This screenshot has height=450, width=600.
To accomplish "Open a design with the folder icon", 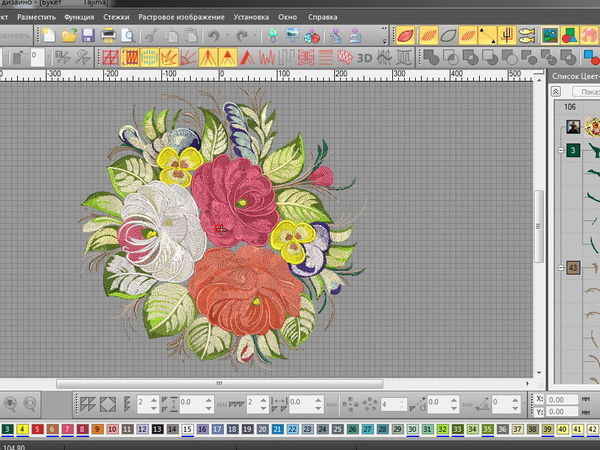I will point(70,35).
